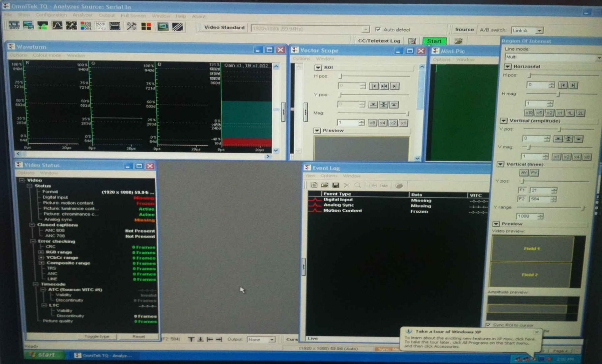
Task: Click the new log icon in Event Log toolbar
Action: click(x=314, y=185)
